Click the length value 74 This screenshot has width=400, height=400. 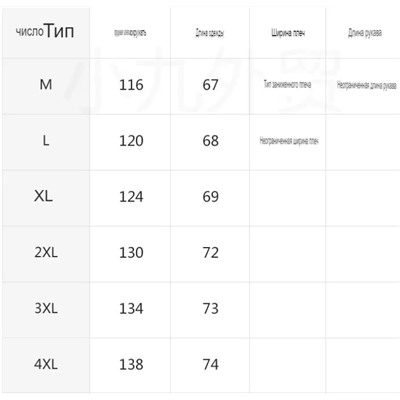pos(210,364)
